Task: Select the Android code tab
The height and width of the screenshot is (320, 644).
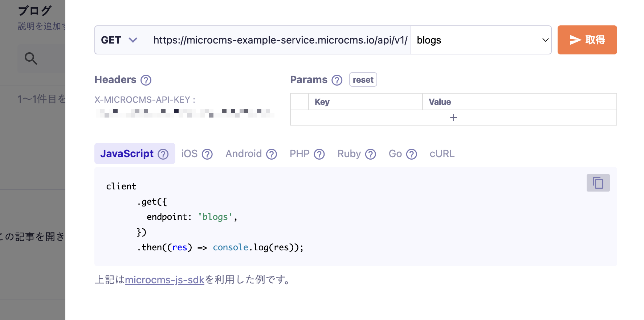Action: coord(244,154)
